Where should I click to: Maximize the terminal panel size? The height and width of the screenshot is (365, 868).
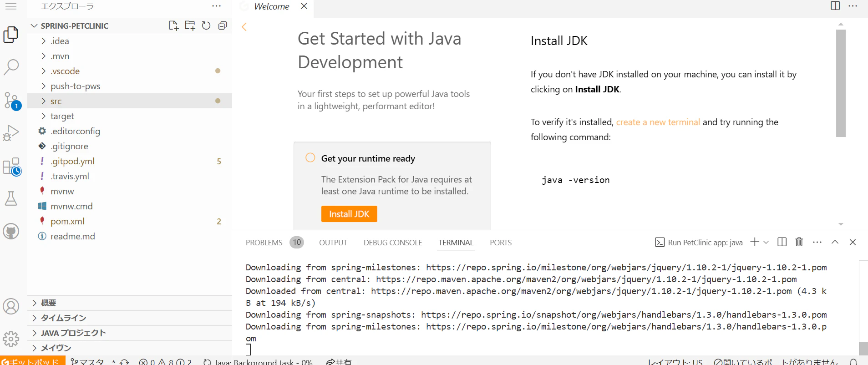(835, 242)
